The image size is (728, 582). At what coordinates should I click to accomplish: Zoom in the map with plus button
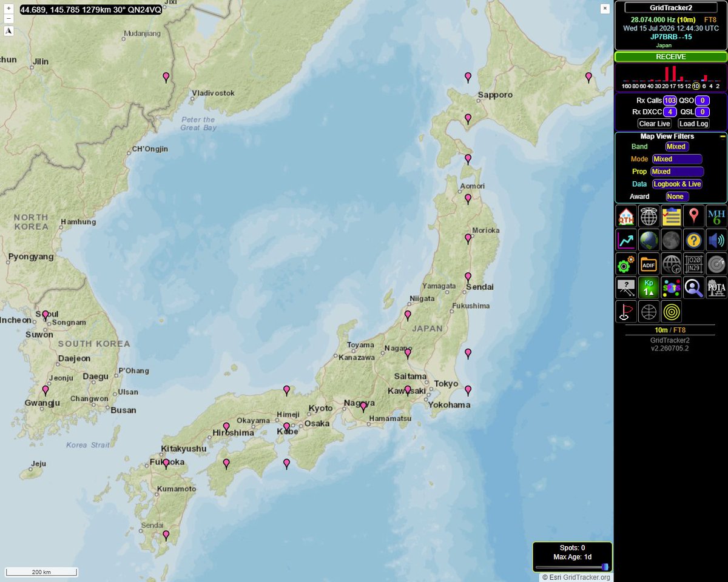tap(9, 8)
